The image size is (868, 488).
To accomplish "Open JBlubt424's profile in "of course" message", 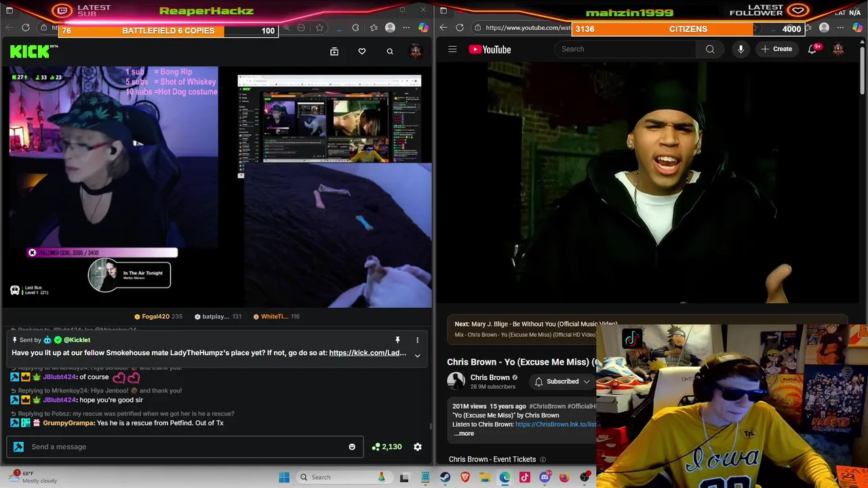I will coord(60,377).
